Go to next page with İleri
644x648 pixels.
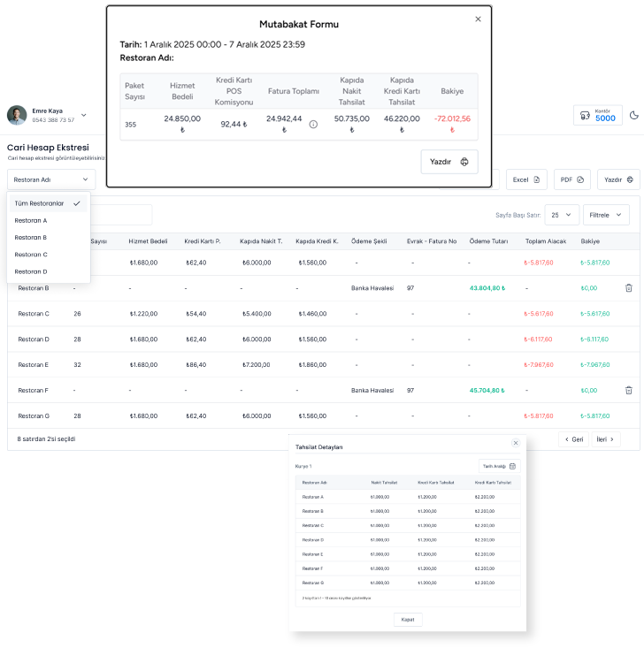tap(606, 439)
